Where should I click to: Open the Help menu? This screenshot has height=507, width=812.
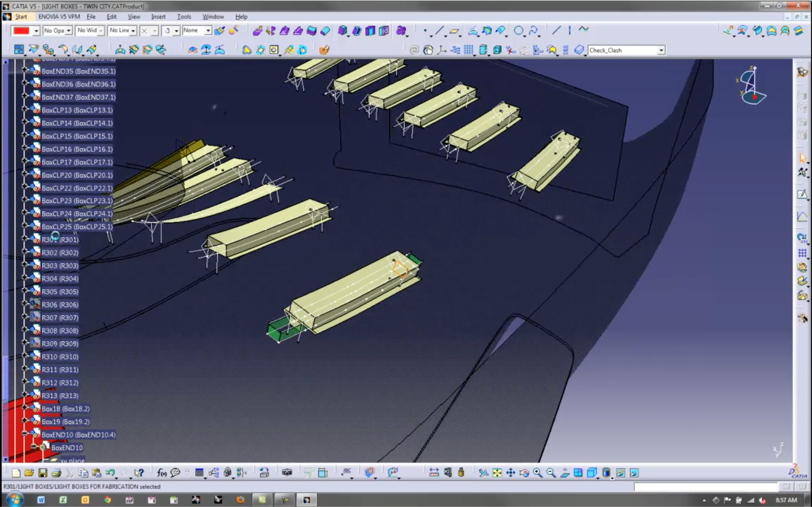(241, 16)
